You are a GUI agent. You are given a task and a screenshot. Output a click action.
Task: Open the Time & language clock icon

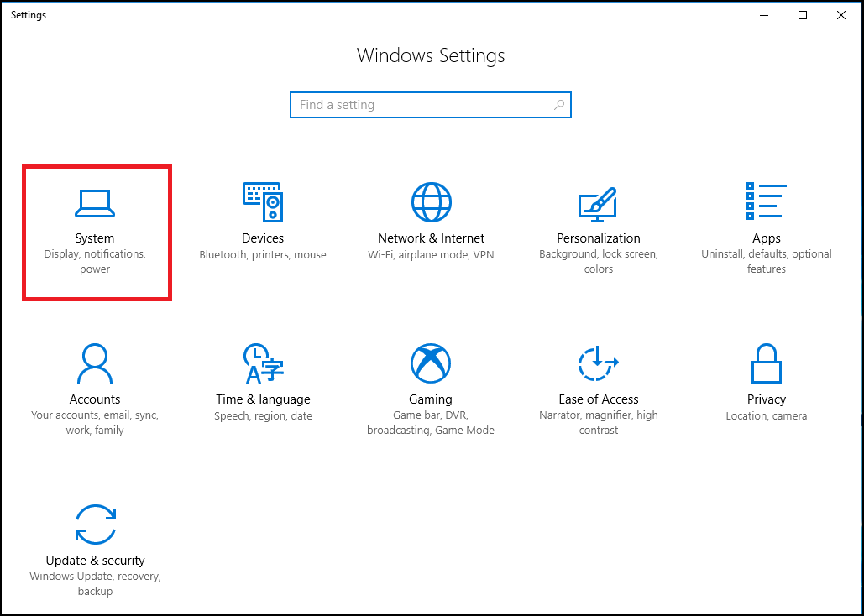point(264,363)
